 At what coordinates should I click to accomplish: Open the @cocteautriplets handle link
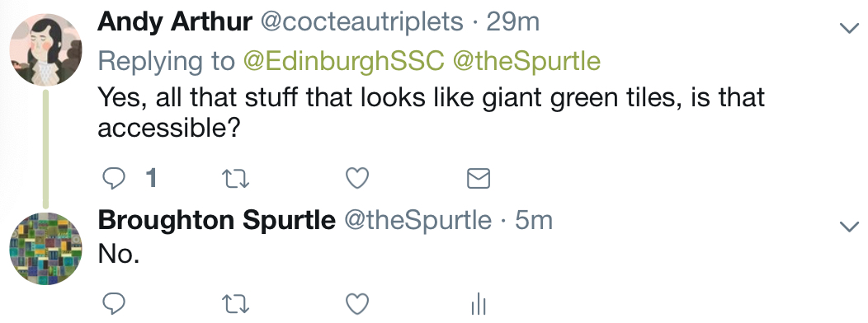(361, 23)
